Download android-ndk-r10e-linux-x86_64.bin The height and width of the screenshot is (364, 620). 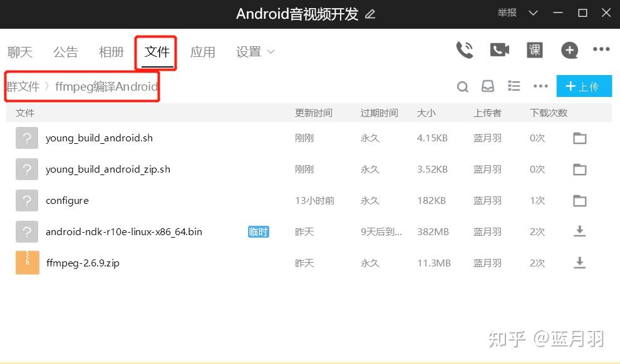579,231
